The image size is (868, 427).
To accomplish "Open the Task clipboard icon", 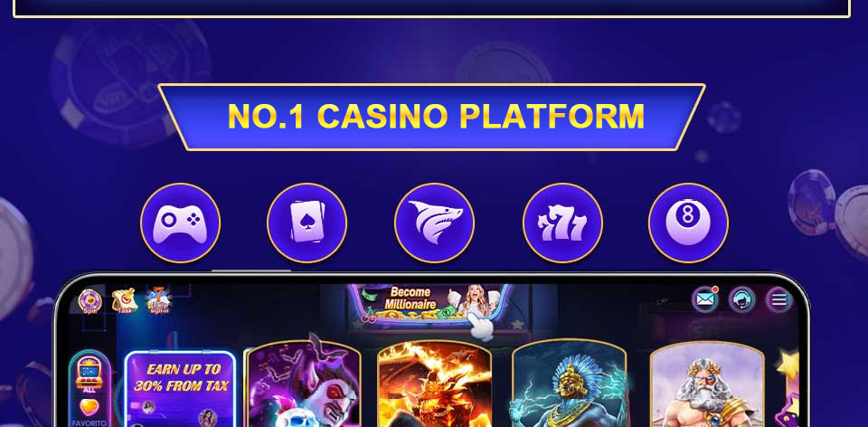I will (124, 300).
